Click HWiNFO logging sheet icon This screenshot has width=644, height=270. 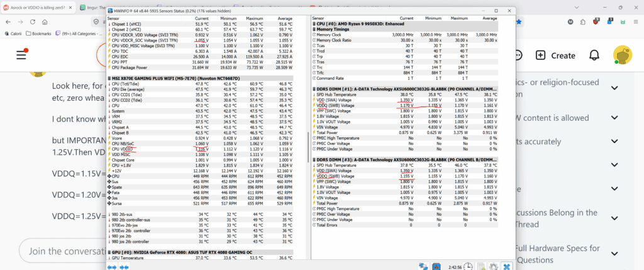(x=481, y=266)
